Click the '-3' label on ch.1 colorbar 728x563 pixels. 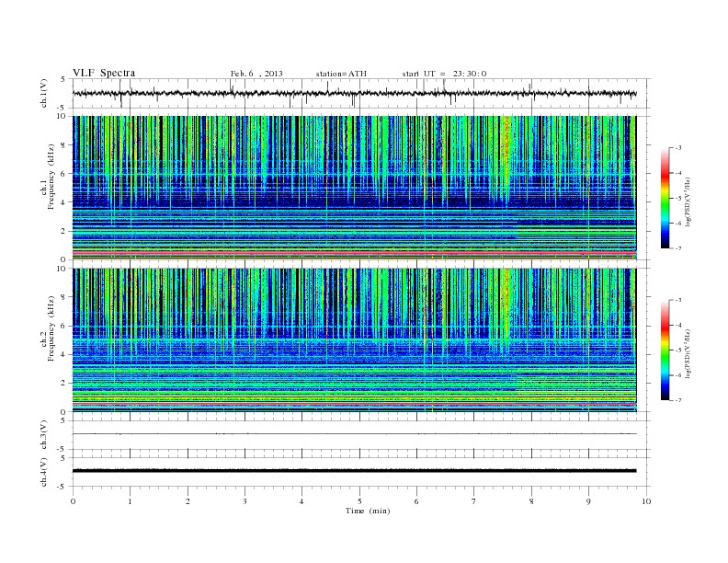[677, 148]
